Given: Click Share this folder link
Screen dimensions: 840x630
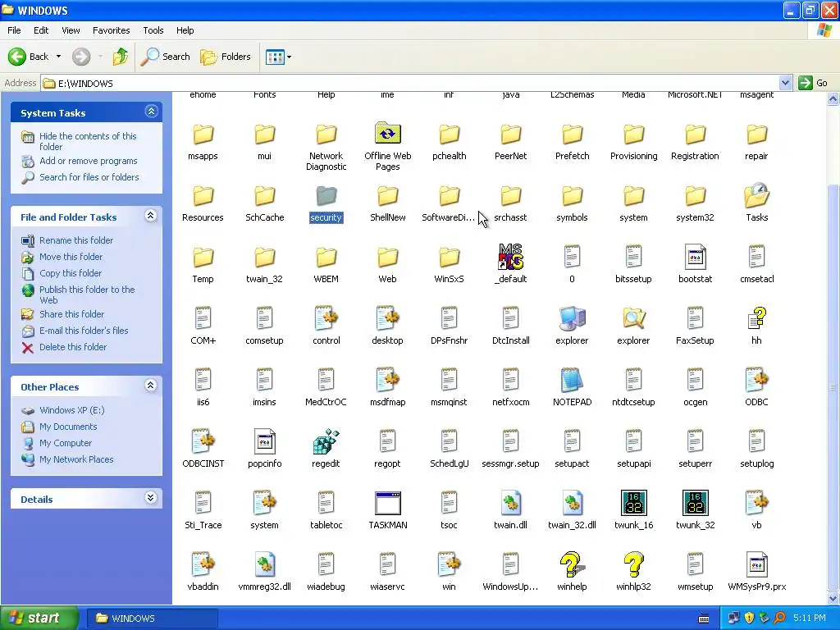Looking at the screenshot, I should tap(72, 314).
